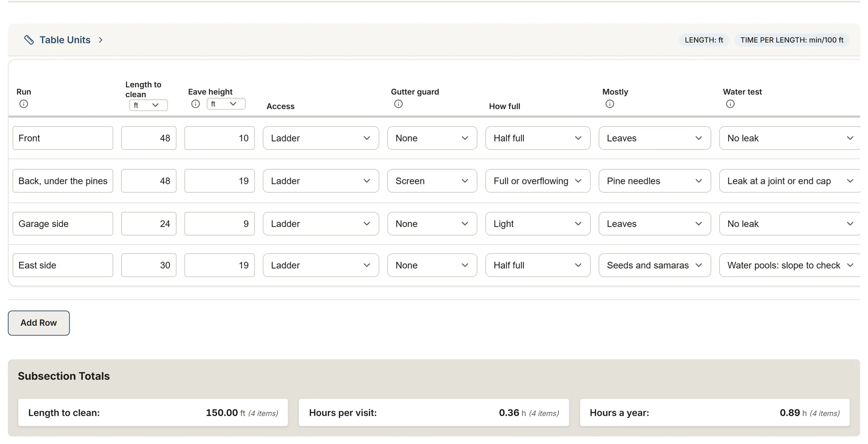Click Hours a year total 0.89
The image size is (868, 444).
[x=789, y=413]
